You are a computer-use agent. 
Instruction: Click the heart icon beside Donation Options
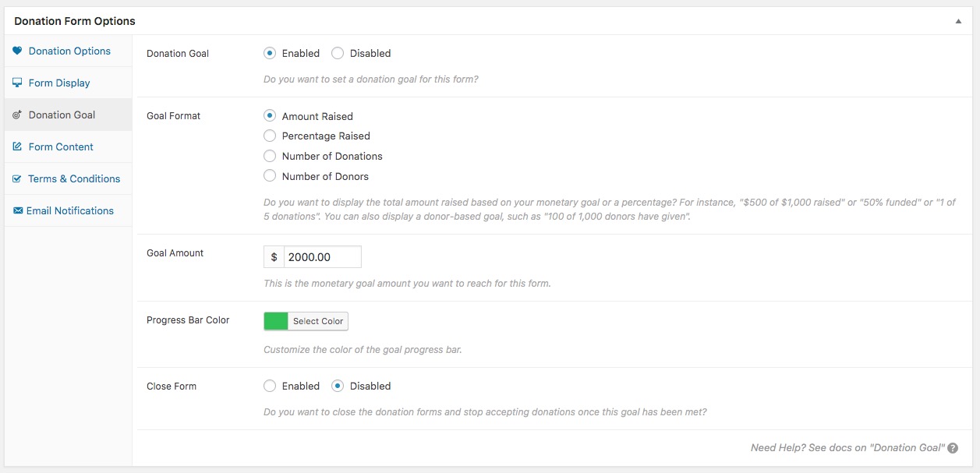pyautogui.click(x=17, y=51)
